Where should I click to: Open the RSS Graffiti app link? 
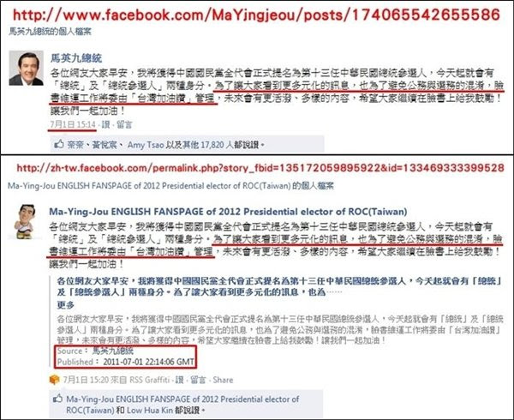click(x=149, y=380)
